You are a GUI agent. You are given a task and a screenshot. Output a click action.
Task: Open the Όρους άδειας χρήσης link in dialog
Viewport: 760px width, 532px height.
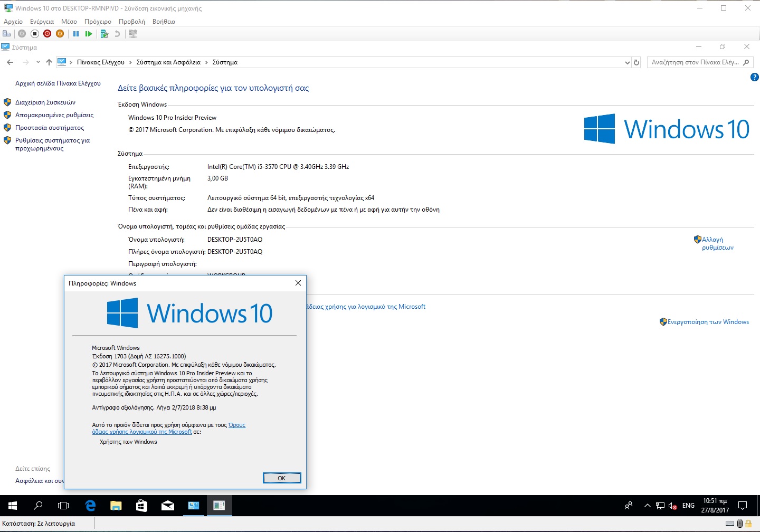[x=169, y=429]
